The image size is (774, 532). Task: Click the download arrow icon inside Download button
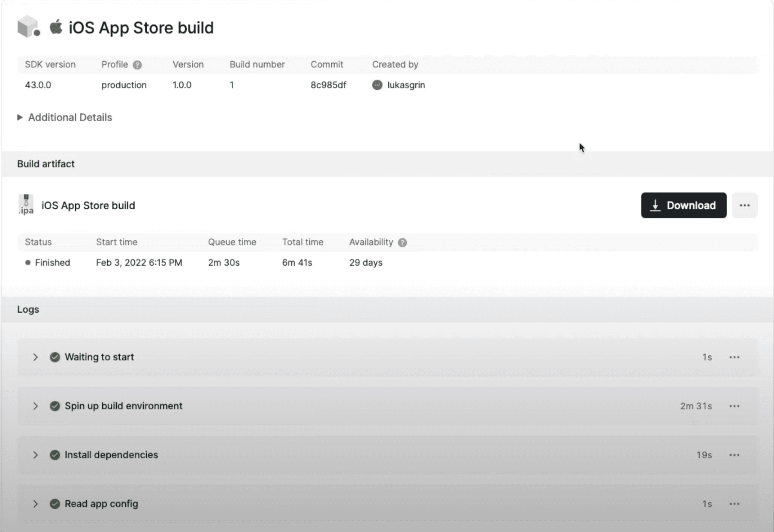[x=655, y=206]
